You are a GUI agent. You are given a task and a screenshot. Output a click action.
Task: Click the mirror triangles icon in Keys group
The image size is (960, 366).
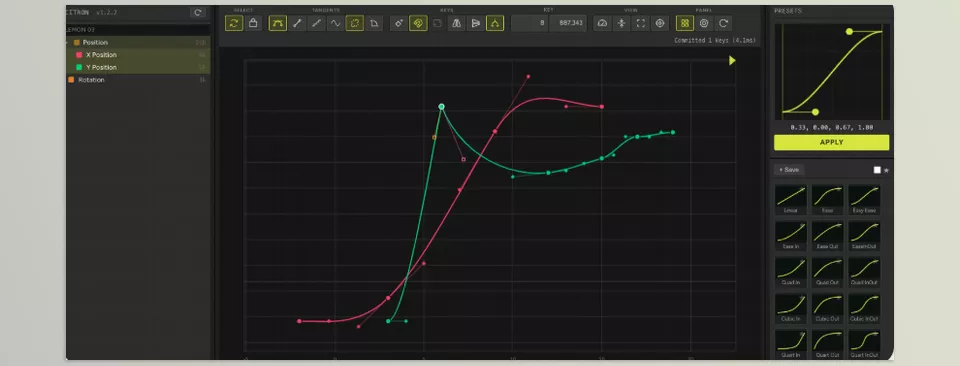456,23
